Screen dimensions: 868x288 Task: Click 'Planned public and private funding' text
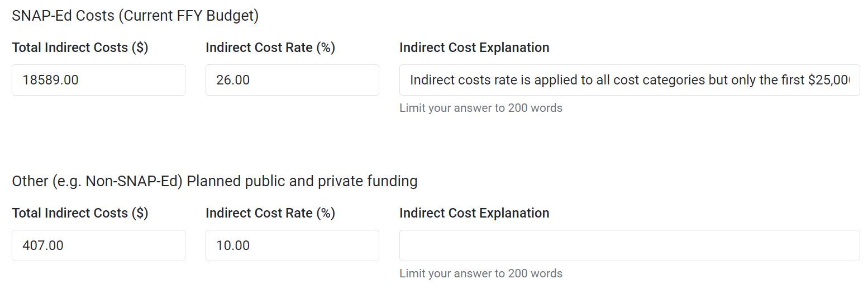tap(302, 181)
